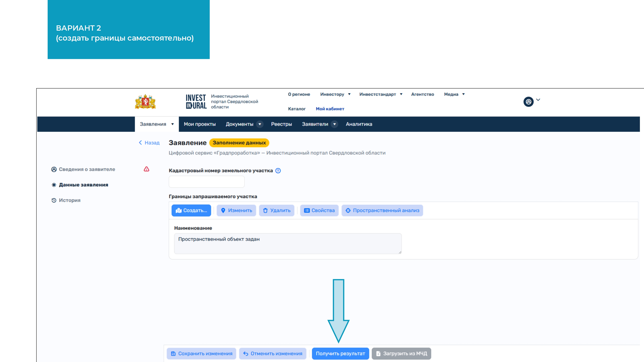The image size is (644, 362).
Task: Expand the Заявители dropdown arrow
Action: tap(334, 124)
